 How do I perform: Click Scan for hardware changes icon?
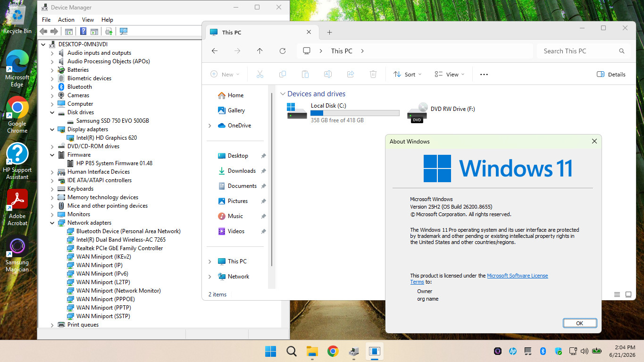tap(124, 32)
